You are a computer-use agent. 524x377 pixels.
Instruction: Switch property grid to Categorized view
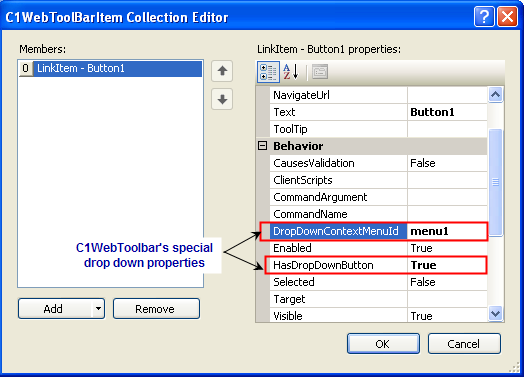tap(268, 72)
